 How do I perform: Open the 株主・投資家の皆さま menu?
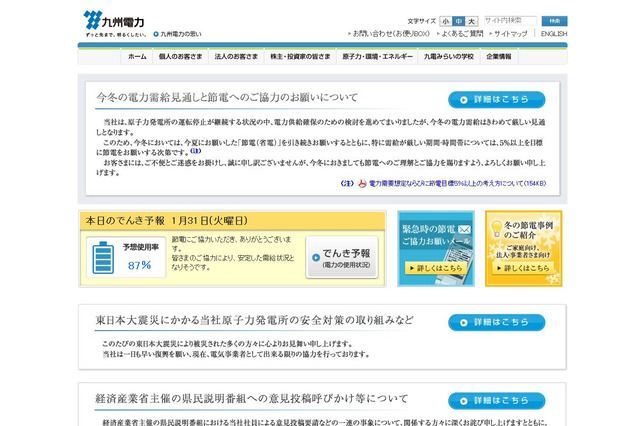[x=300, y=57]
